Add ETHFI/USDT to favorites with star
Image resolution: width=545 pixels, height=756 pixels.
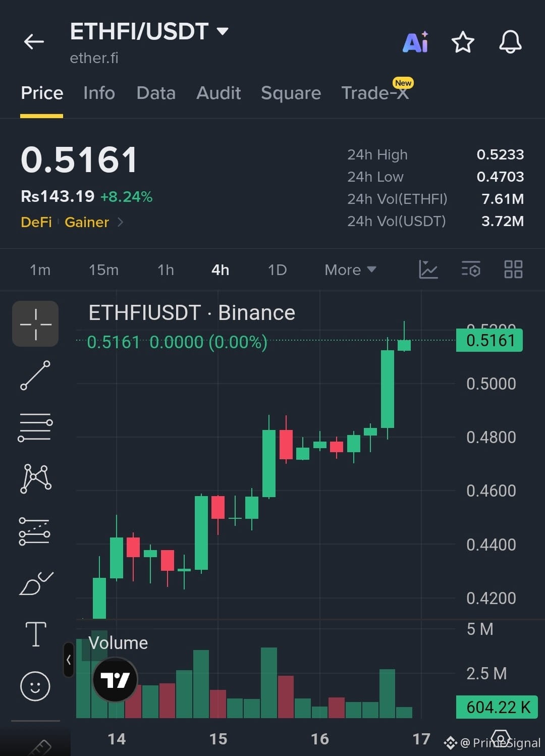[463, 42]
